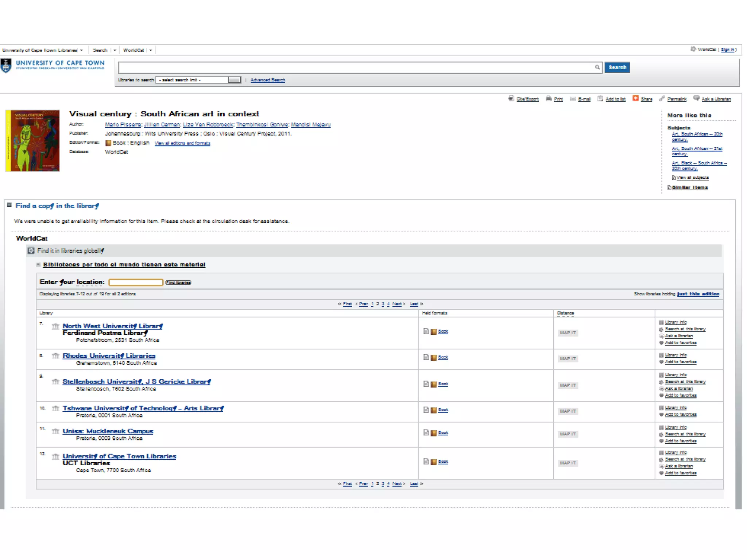Screen dimensions: 747x560
Task: Click the Ask a Librarian speech bubble icon
Action: (696, 98)
